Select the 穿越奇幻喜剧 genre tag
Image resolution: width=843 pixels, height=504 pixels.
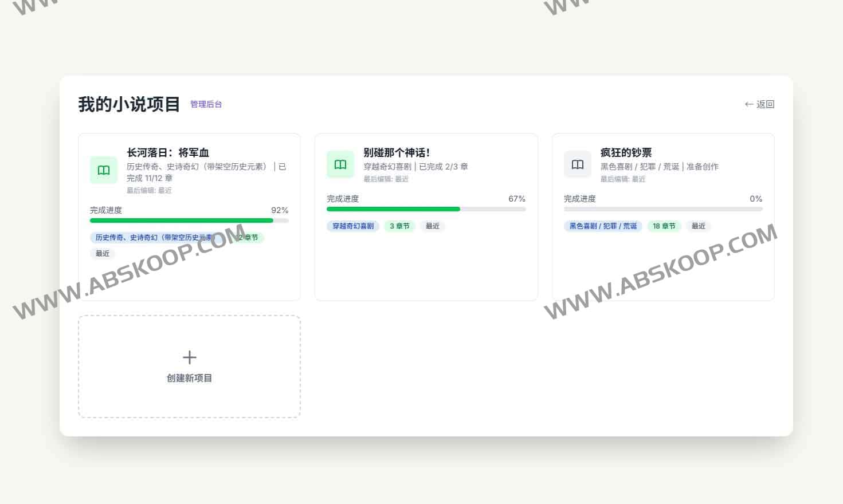(x=353, y=226)
